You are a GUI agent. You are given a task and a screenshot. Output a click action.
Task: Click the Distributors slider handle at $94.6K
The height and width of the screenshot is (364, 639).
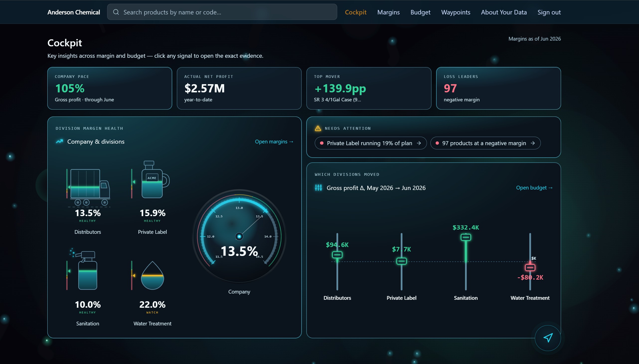coord(337,255)
